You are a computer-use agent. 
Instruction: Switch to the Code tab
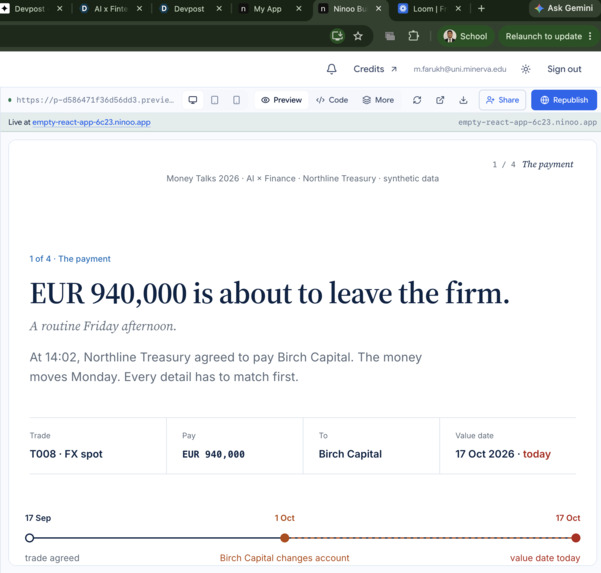point(332,100)
